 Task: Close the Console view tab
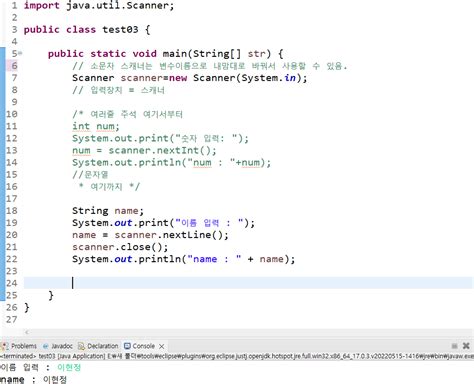point(161,346)
